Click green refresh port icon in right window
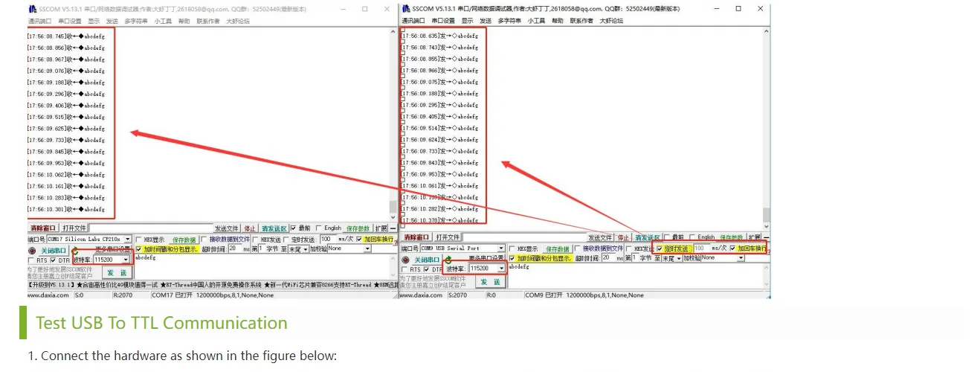 [448, 260]
